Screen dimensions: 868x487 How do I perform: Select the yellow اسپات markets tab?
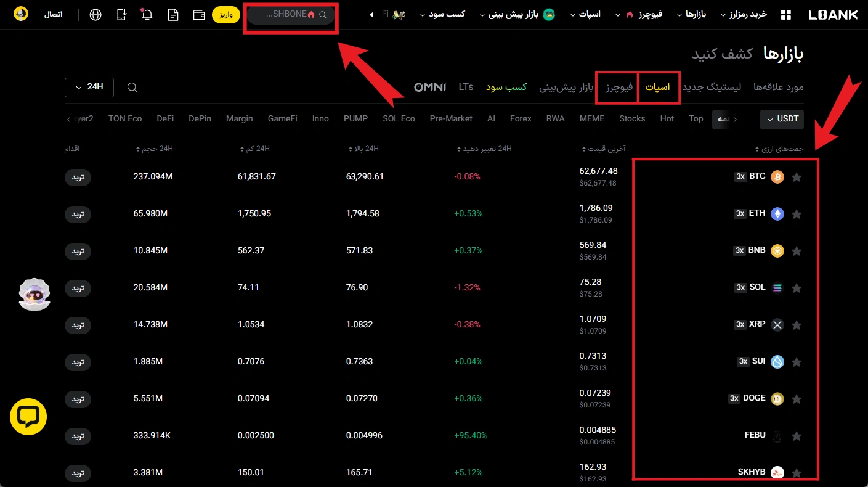tap(658, 87)
